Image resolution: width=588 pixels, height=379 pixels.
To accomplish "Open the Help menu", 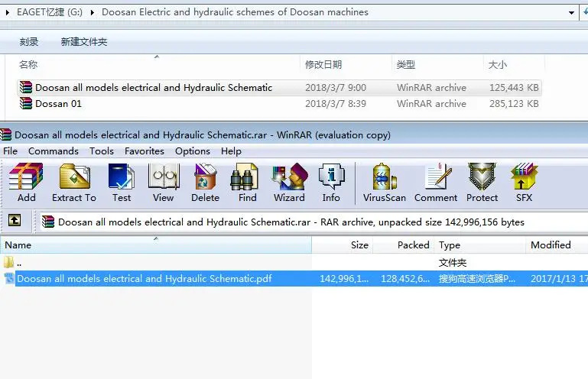I will 231,151.
